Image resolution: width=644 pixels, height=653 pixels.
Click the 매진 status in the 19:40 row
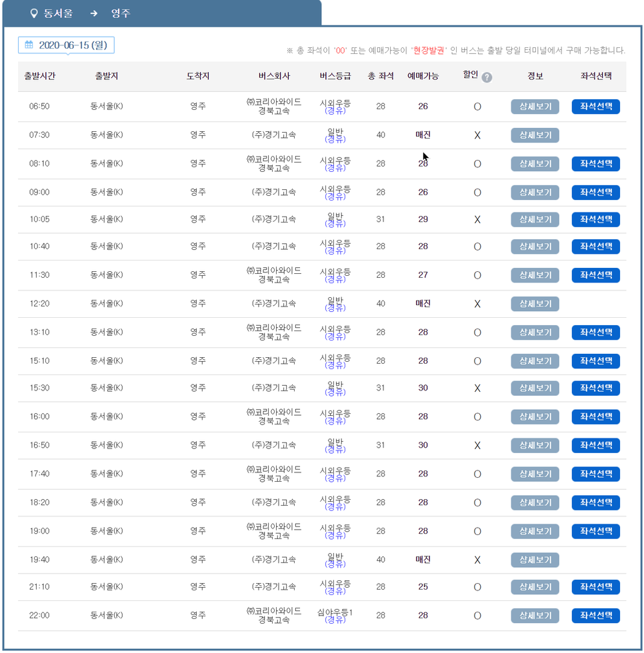423,560
